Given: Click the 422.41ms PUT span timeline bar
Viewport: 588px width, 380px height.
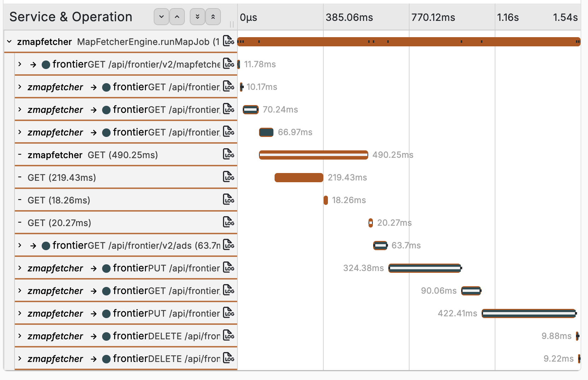Looking at the screenshot, I should pos(529,313).
